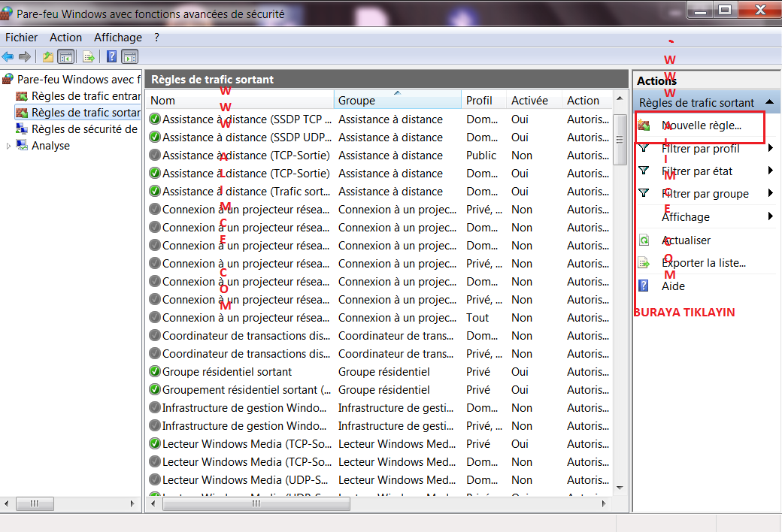Screen dimensions: 782x532
Task: Click the green check of Groupe résidentiel sortant
Action: click(155, 371)
